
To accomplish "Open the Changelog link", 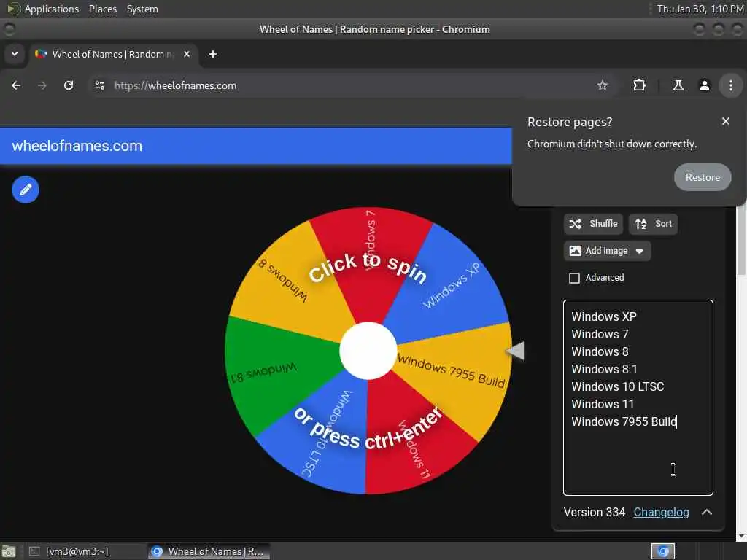I will tap(661, 513).
